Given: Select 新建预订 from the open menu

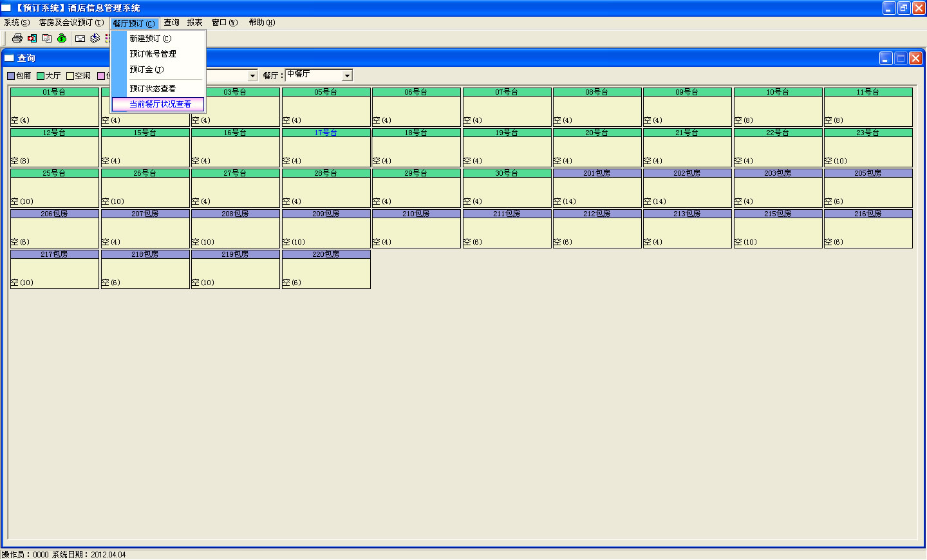Looking at the screenshot, I should (x=150, y=39).
